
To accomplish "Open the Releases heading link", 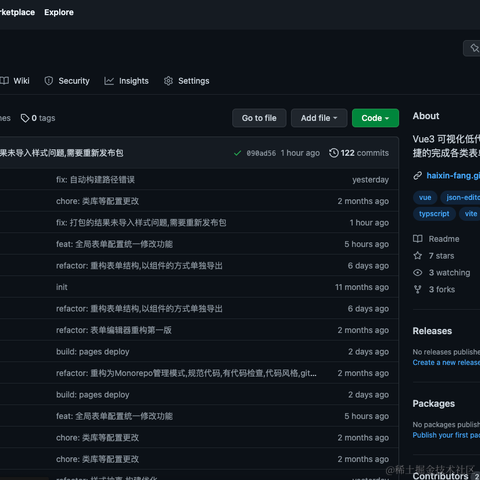I will [x=432, y=331].
